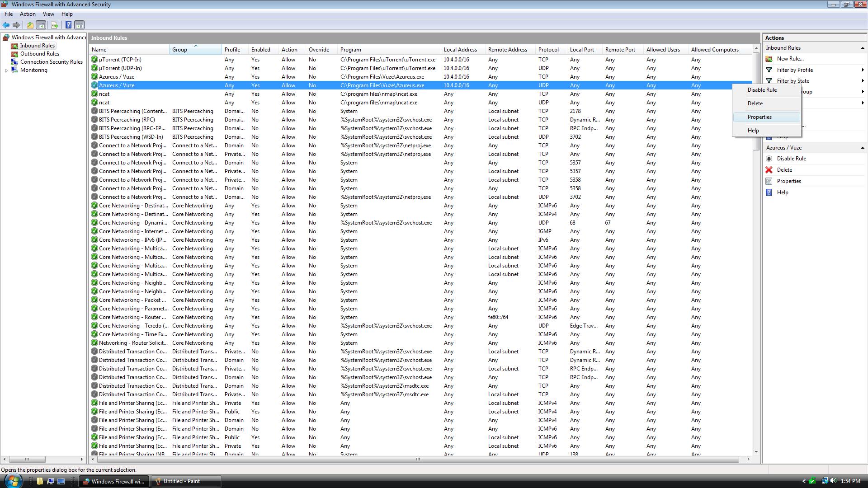Click the firewall root node icon in tree
The width and height of the screenshot is (868, 488).
pyautogui.click(x=6, y=38)
